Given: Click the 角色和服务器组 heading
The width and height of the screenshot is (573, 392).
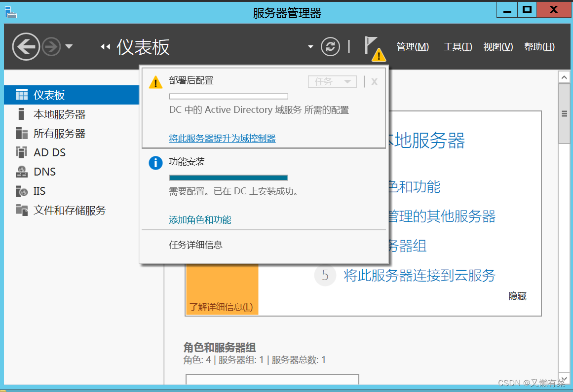Looking at the screenshot, I should [220, 347].
